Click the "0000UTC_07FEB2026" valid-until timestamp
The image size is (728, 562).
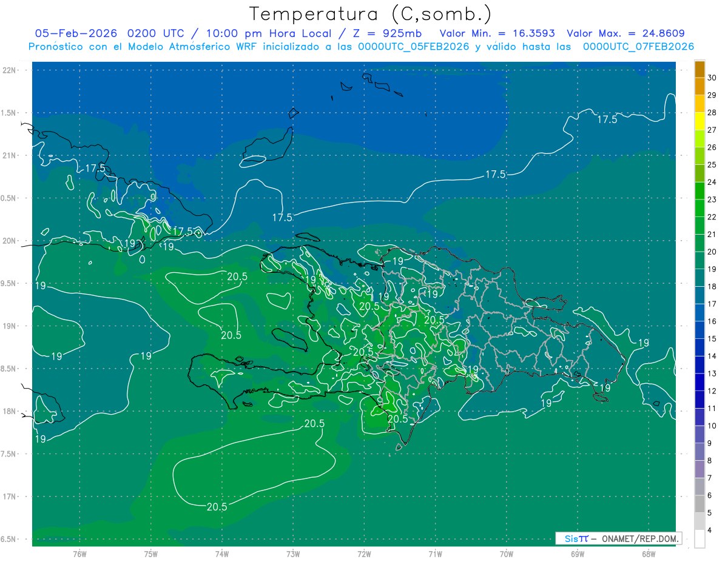pyautogui.click(x=638, y=46)
